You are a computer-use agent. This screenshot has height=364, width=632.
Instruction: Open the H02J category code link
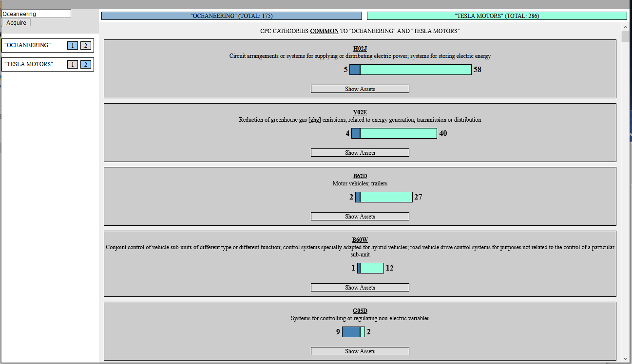[x=360, y=48]
